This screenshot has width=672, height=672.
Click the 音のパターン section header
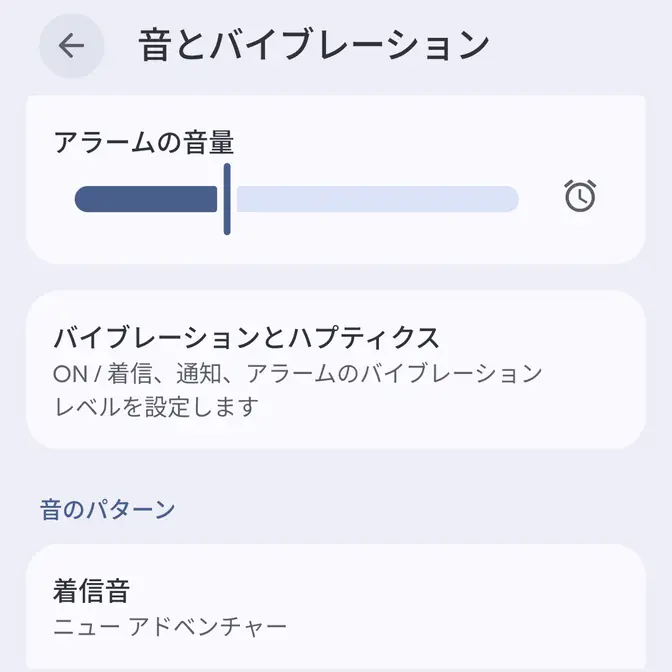coord(108,509)
